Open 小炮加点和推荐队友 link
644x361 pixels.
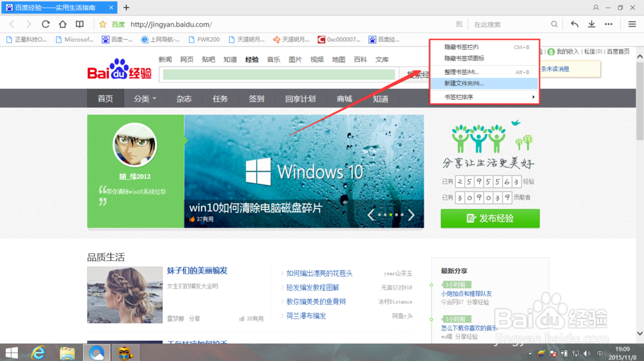466,293
